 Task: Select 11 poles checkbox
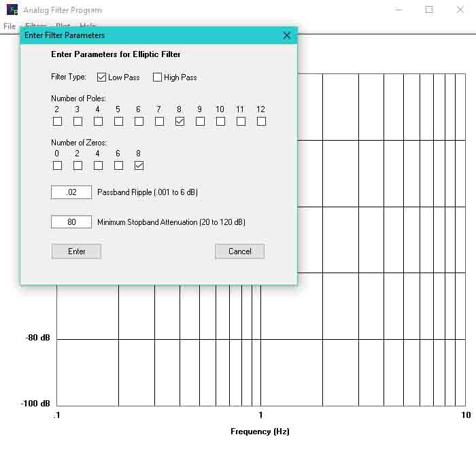(x=241, y=122)
